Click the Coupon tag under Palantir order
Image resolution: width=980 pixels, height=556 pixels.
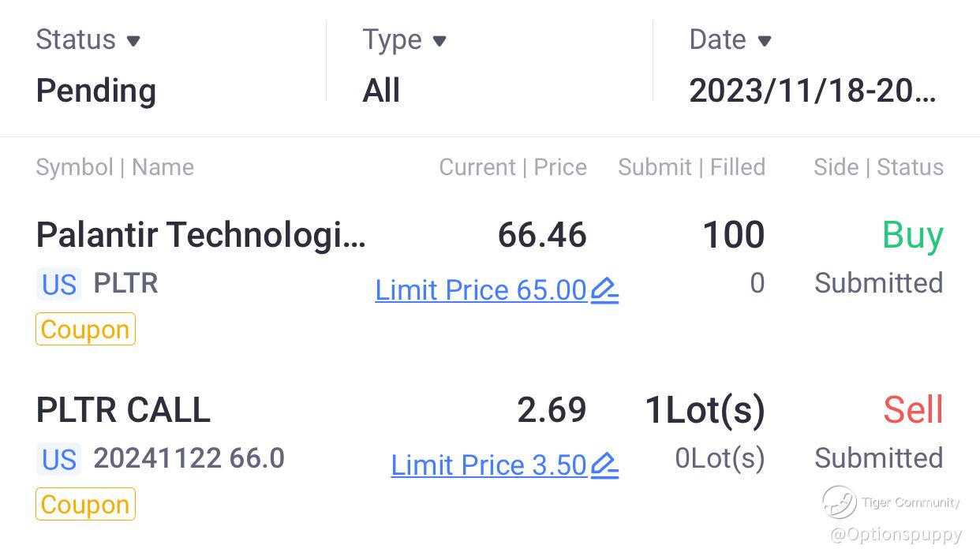85,330
